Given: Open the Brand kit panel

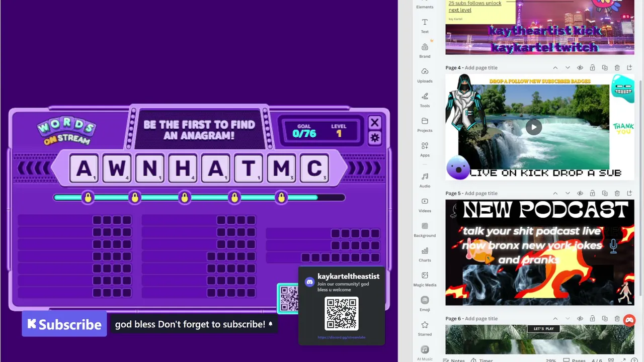Looking at the screenshot, I should 425,50.
